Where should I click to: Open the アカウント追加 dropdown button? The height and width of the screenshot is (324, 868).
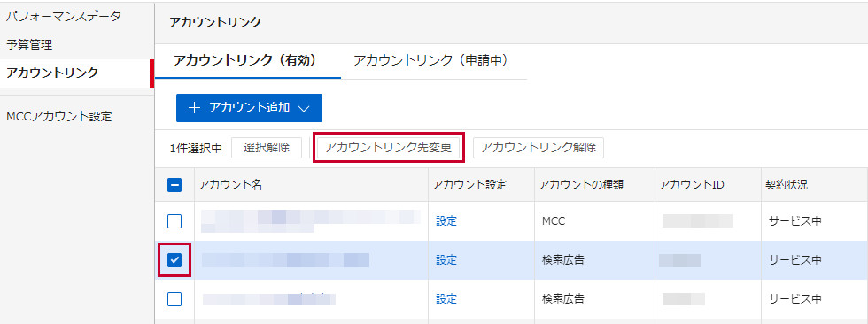coord(249,108)
